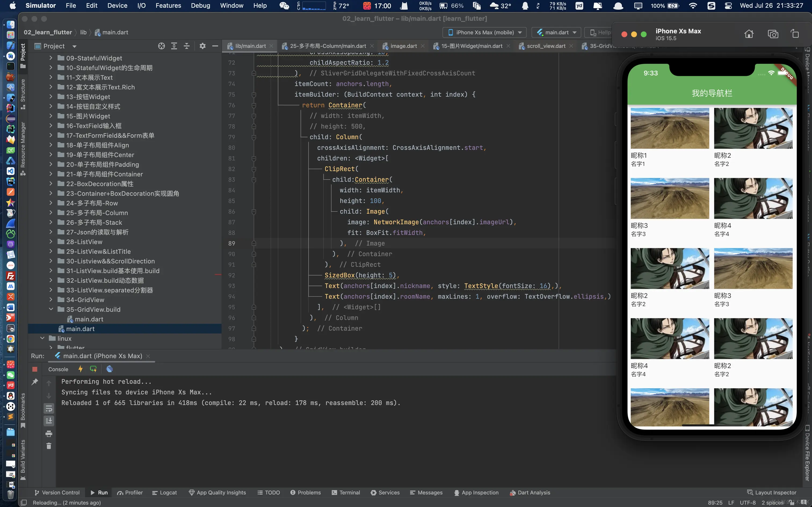Click the Locate in Project target icon

pos(161,46)
